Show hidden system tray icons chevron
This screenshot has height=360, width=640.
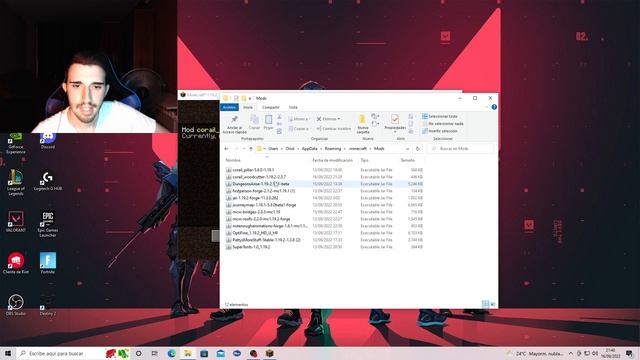click(x=571, y=353)
